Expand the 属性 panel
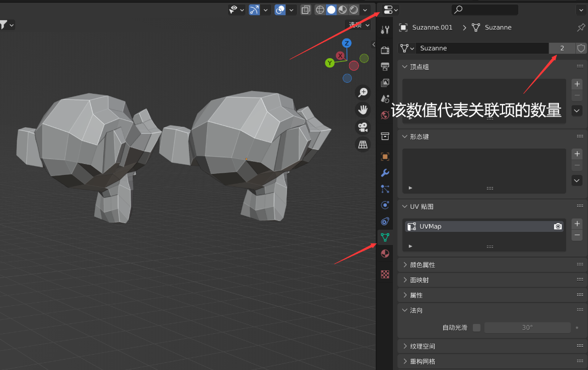Image resolution: width=588 pixels, height=370 pixels. (x=404, y=295)
